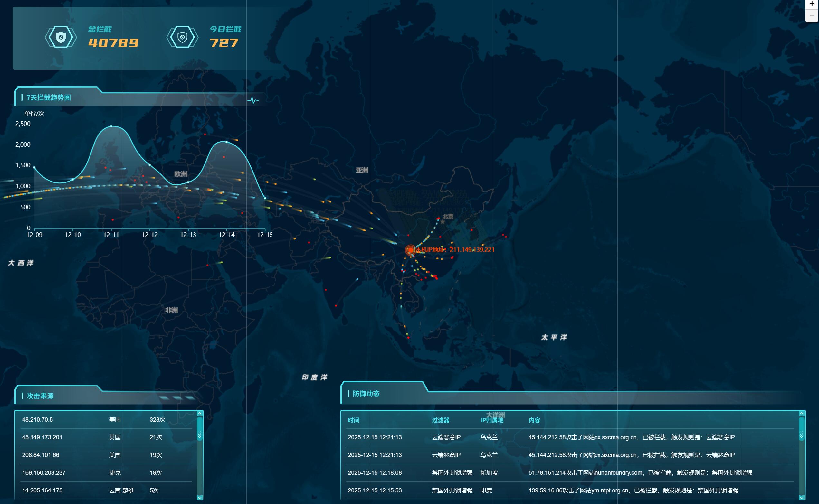Click the map zoom in plus button

pos(812,4)
